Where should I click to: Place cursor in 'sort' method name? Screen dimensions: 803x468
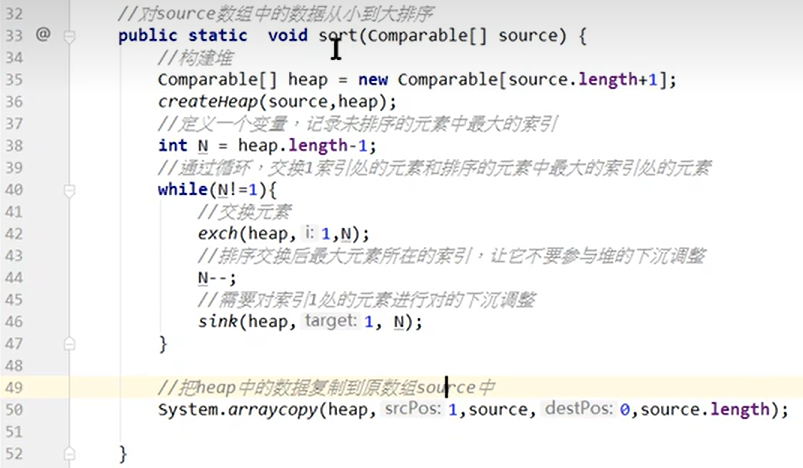pyautogui.click(x=337, y=35)
